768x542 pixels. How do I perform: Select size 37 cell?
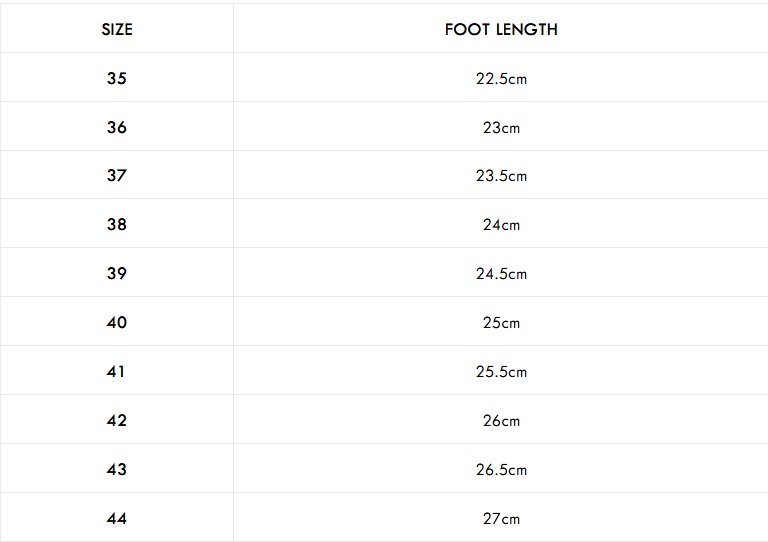[x=117, y=175]
